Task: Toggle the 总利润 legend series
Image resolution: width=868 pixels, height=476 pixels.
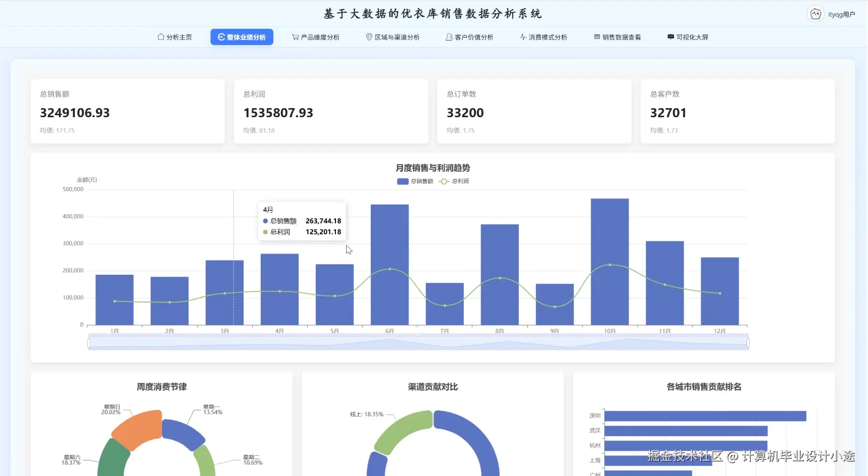Action: click(454, 181)
